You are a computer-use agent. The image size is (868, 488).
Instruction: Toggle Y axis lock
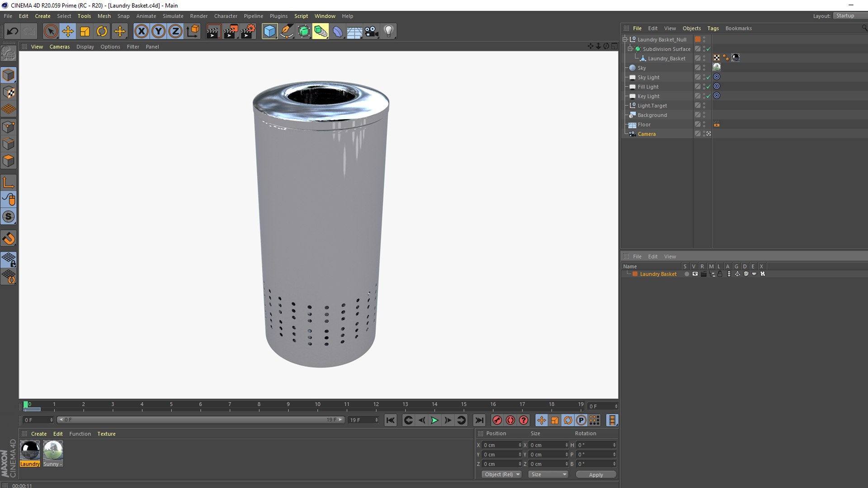click(159, 31)
